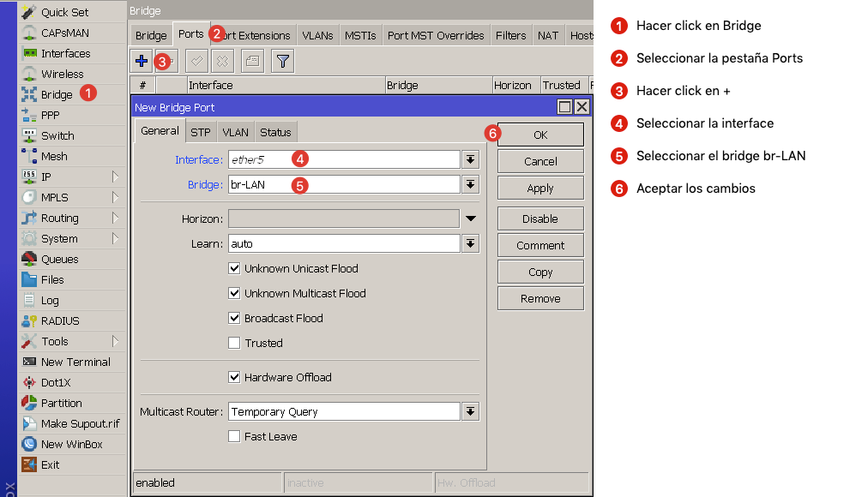Image resolution: width=868 pixels, height=497 pixels.
Task: Expand the Multicast Router dropdown
Action: click(470, 411)
